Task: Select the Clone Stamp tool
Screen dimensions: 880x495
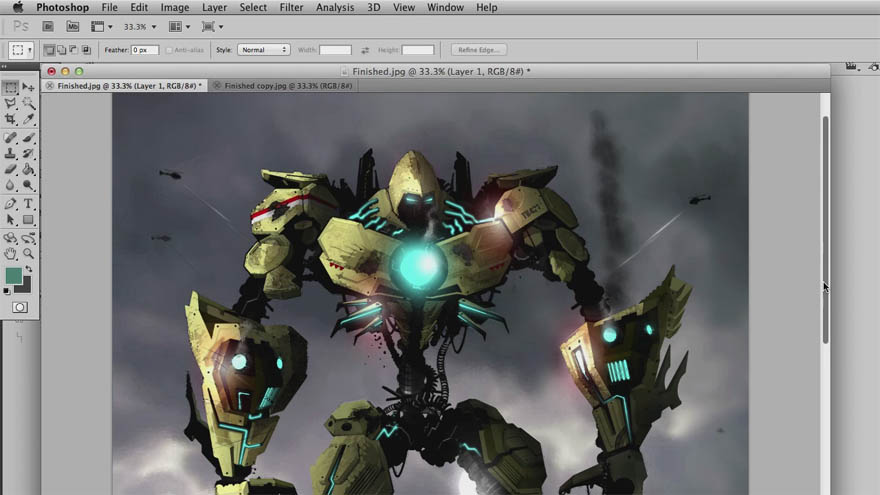Action: click(11, 153)
